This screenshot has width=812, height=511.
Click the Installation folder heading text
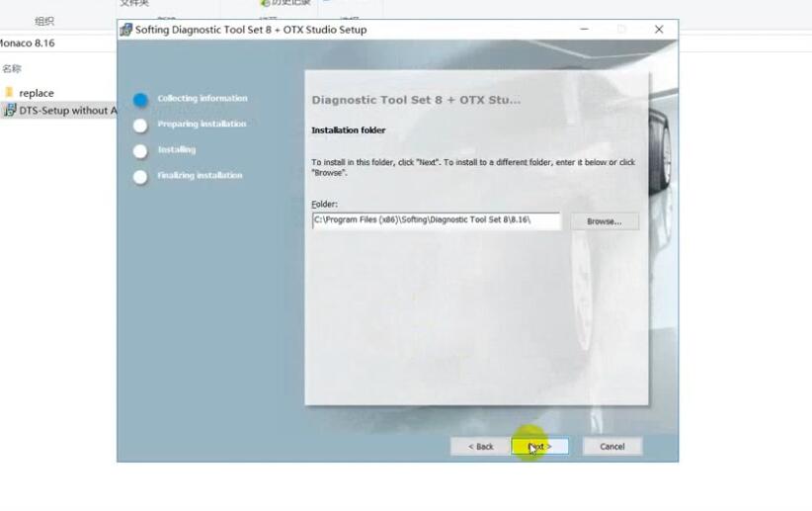click(x=349, y=130)
